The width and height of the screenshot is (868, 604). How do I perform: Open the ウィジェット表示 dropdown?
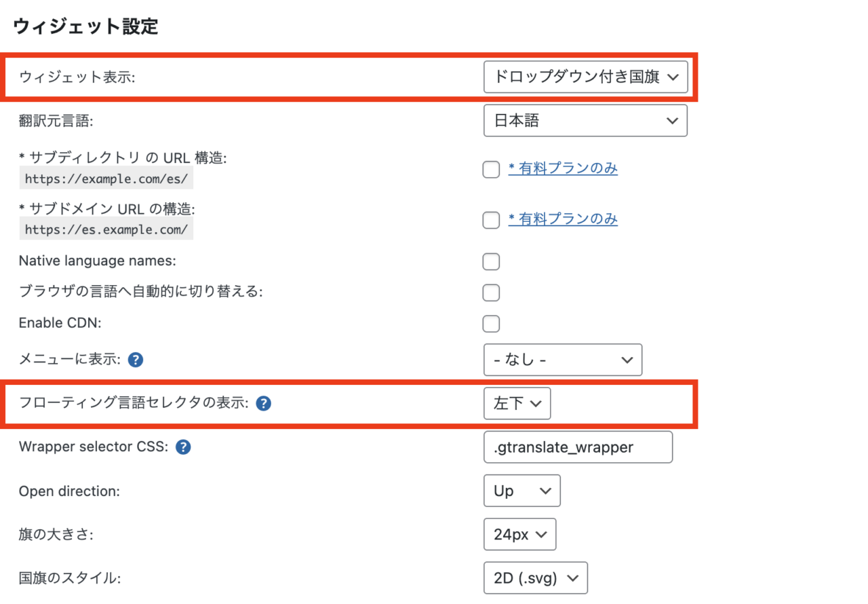[586, 77]
